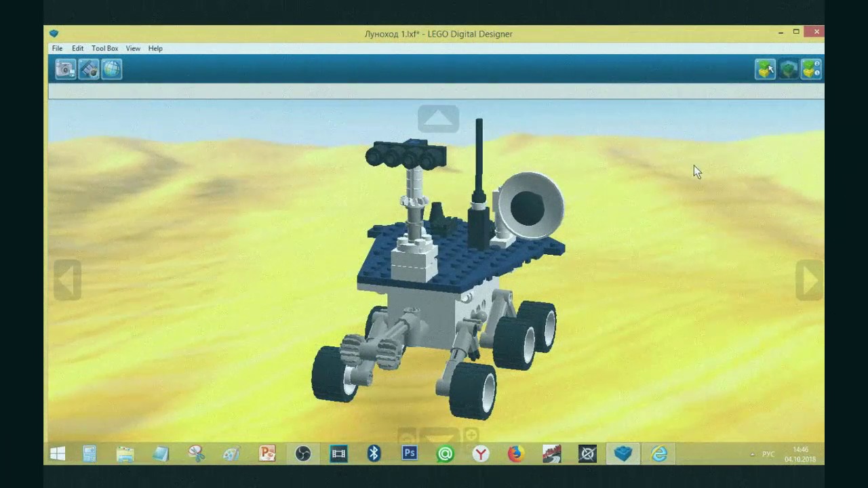Image resolution: width=868 pixels, height=488 pixels.
Task: Open the Tool Box menu
Action: (105, 49)
